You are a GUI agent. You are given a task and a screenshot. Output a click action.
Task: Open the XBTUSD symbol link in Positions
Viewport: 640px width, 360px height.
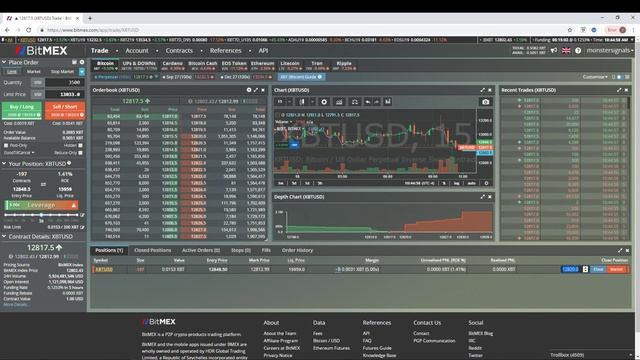pyautogui.click(x=104, y=269)
